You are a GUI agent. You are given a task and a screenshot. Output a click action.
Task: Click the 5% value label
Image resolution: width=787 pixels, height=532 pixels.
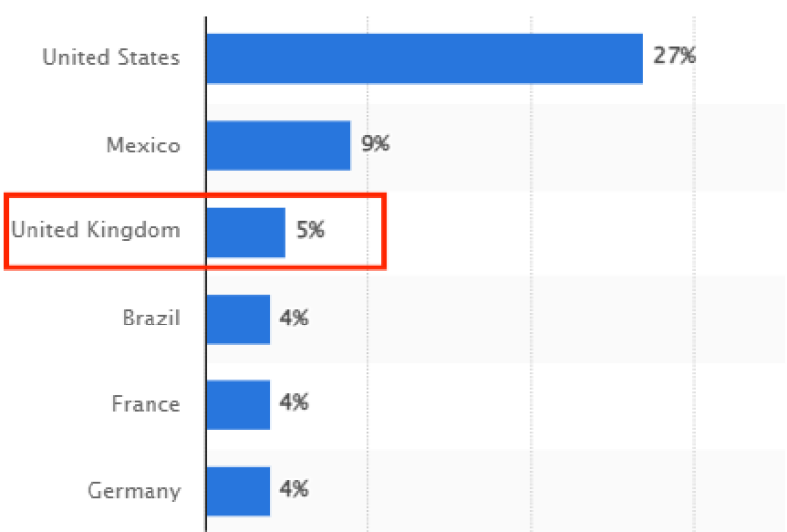coord(310,232)
